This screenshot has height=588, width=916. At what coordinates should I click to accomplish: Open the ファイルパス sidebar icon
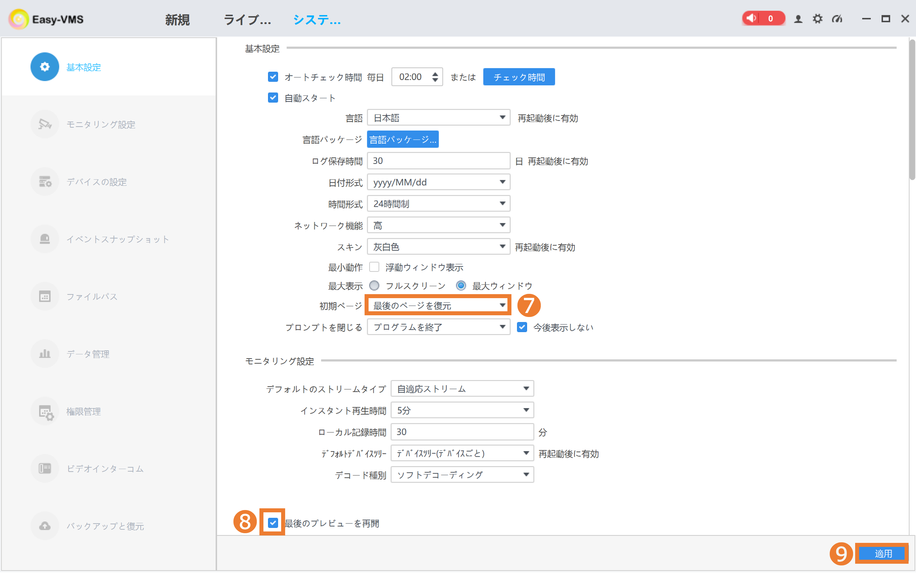pyautogui.click(x=45, y=296)
